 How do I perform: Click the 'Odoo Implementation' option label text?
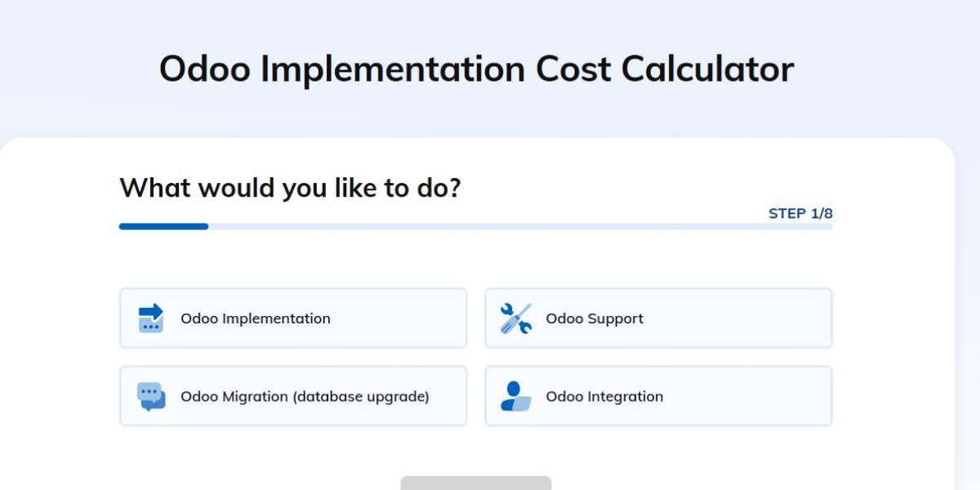tap(256, 318)
